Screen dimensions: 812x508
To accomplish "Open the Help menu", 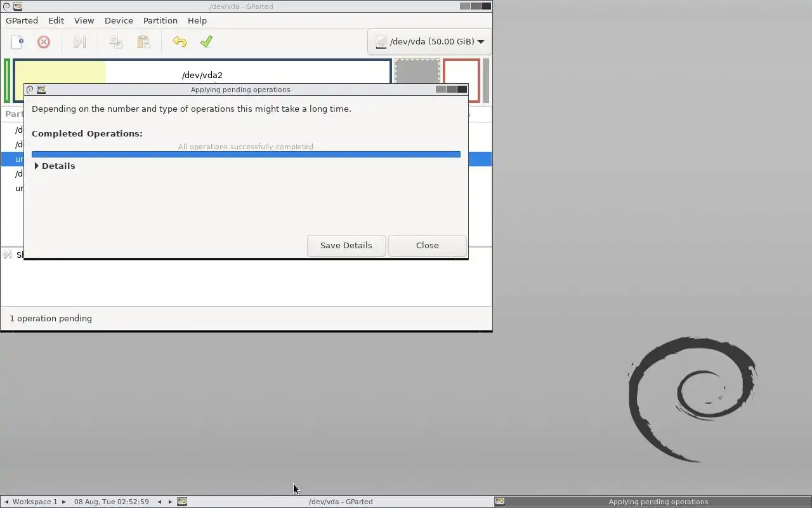I will pyautogui.click(x=197, y=20).
